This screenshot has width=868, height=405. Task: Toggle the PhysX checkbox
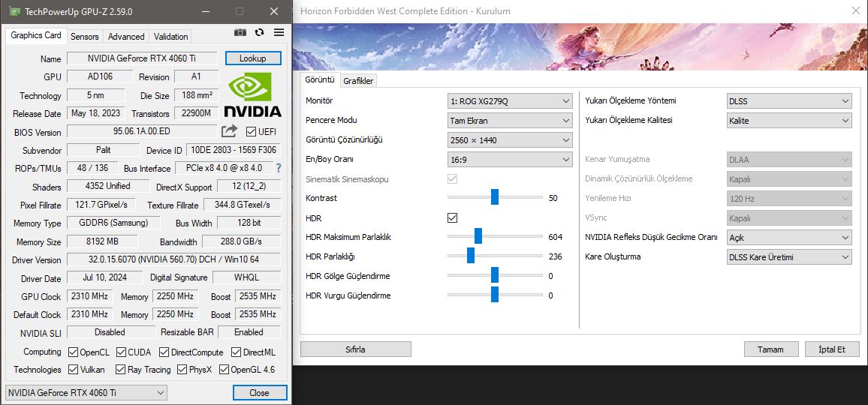pyautogui.click(x=182, y=369)
